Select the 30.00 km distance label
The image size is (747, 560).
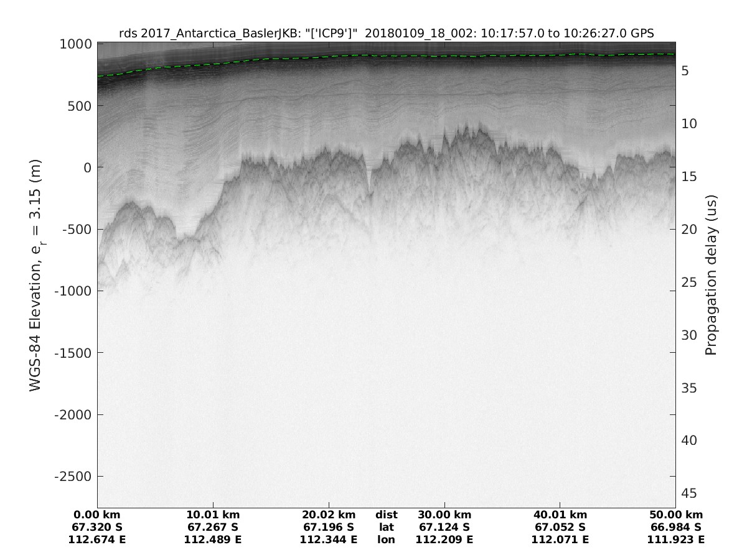[x=444, y=515]
